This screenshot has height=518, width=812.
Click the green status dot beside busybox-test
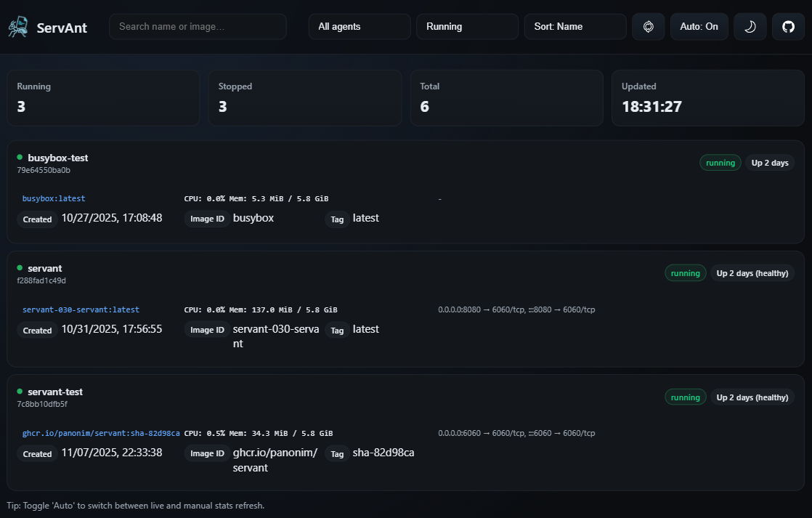pos(20,157)
